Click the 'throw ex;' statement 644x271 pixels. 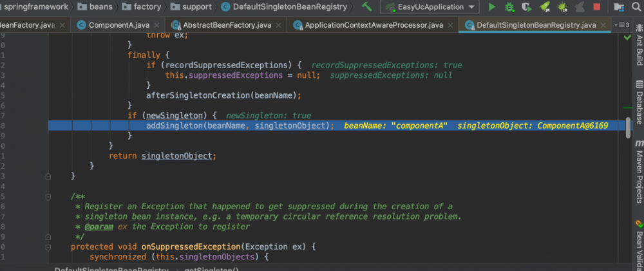(x=167, y=35)
